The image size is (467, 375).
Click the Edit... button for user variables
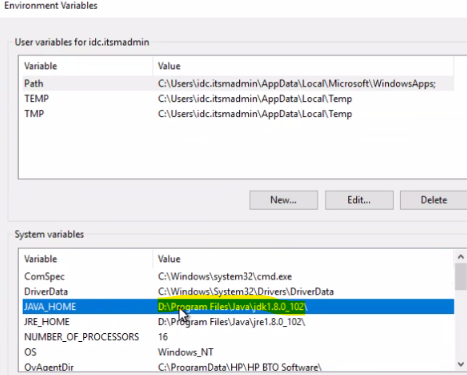tap(359, 200)
